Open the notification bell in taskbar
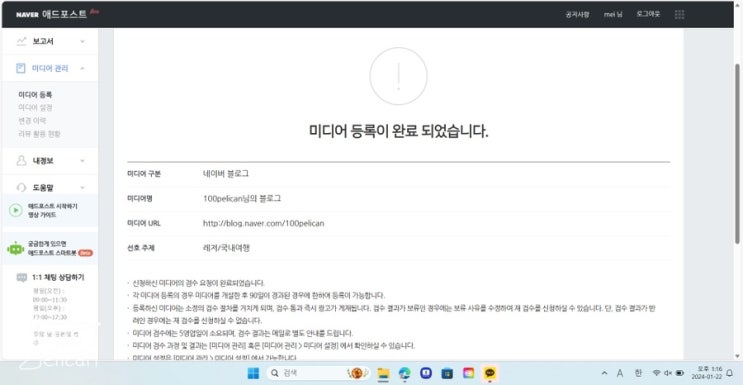This screenshot has height=385, width=743. point(729,373)
